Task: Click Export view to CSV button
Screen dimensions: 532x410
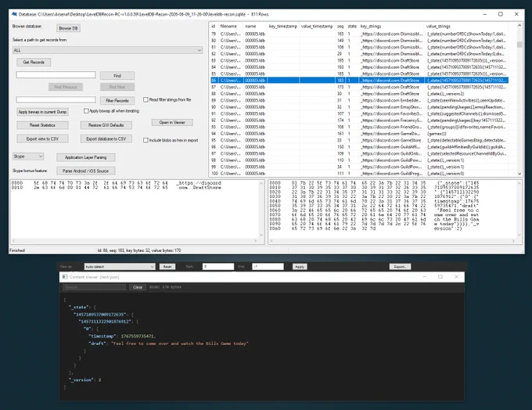Action: point(42,138)
